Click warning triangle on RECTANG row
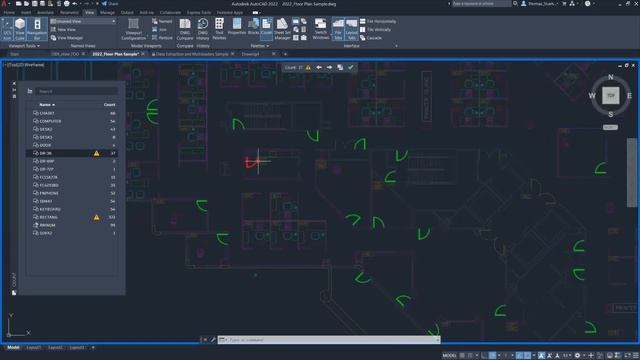 (x=96, y=217)
